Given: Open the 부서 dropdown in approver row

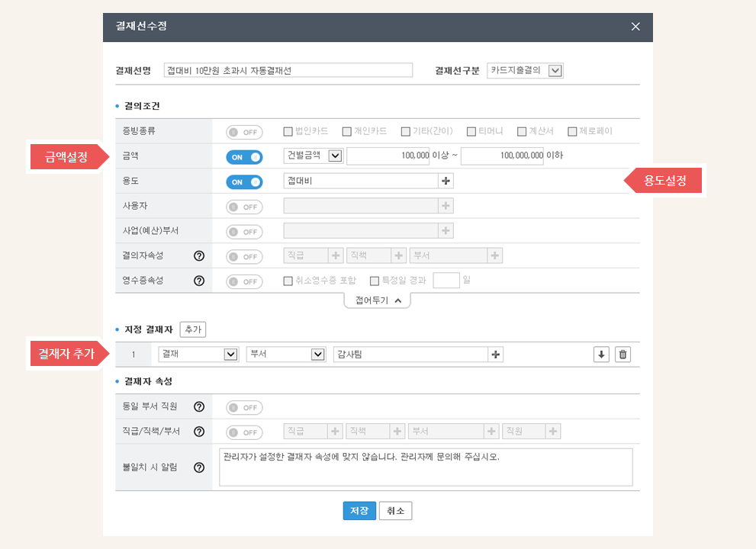Looking at the screenshot, I should point(286,355).
